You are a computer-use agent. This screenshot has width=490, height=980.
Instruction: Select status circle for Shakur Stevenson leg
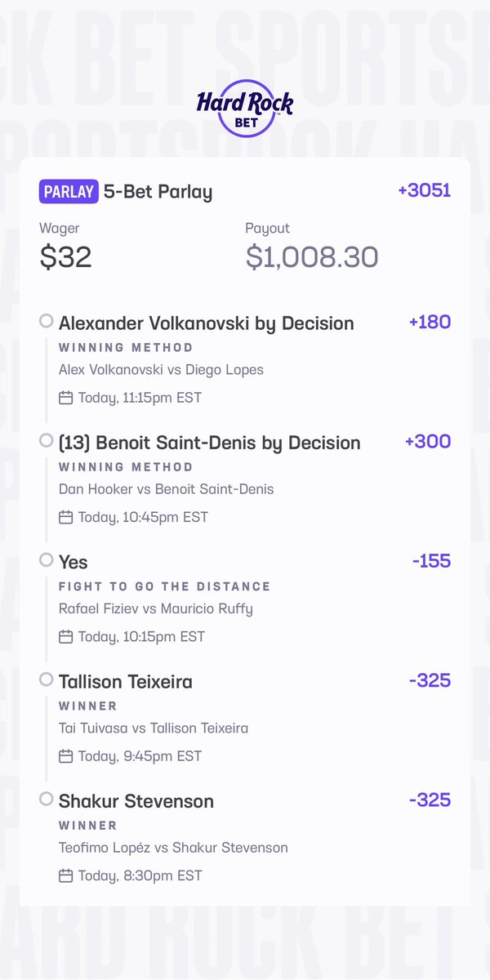47,800
